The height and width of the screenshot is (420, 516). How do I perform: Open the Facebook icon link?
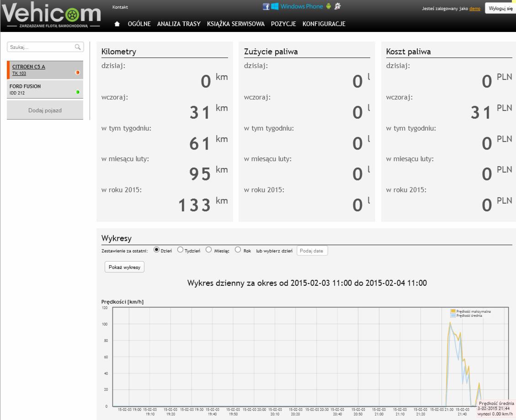pos(266,6)
